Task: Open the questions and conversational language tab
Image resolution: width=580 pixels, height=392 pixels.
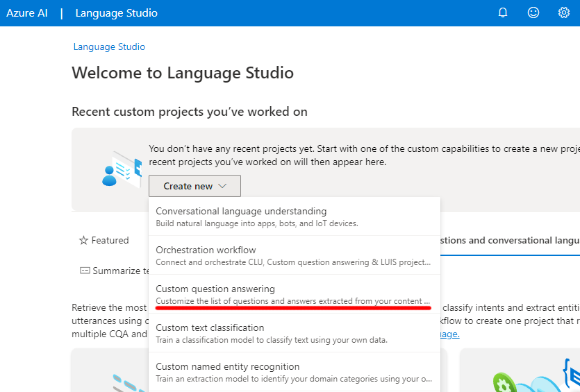Action: pos(510,241)
